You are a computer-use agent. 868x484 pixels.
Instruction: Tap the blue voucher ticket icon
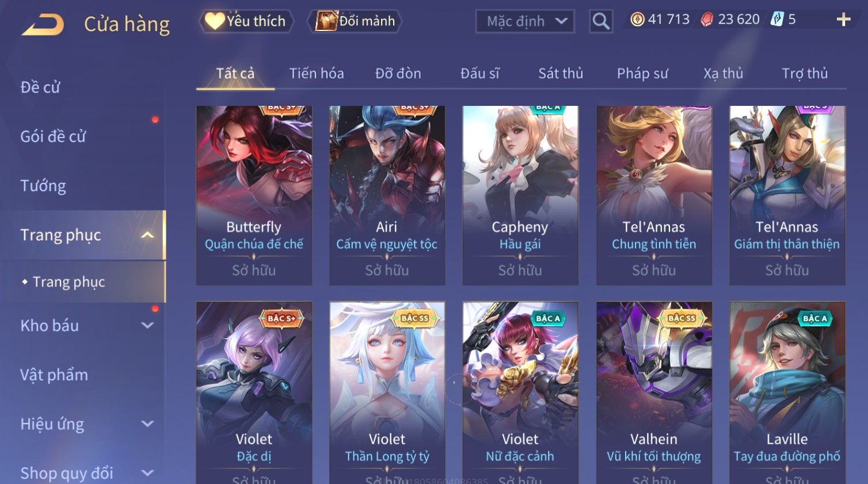click(777, 20)
